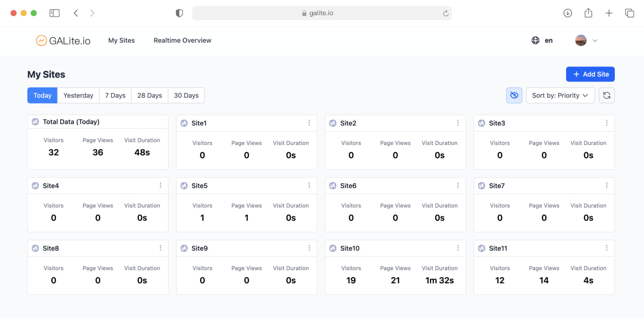Select the Today date range
Viewport: 644px width, 318px height.
[42, 96]
